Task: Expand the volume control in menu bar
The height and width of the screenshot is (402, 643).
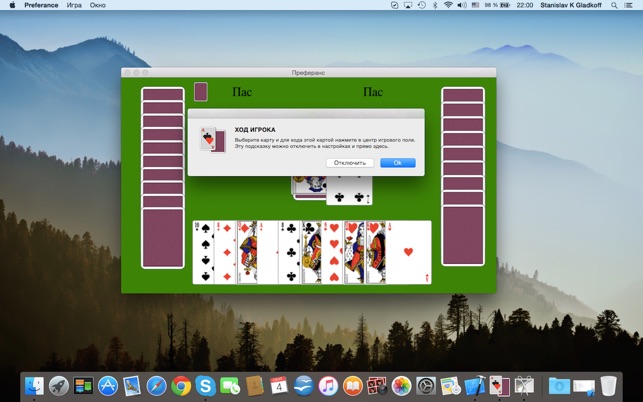Action: pyautogui.click(x=463, y=5)
